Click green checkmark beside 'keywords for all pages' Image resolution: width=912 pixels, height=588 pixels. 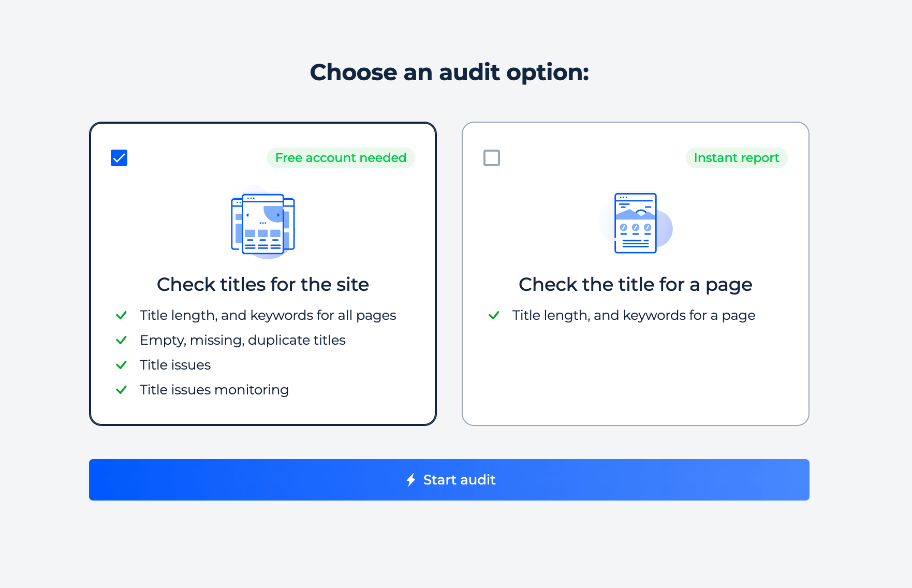pyautogui.click(x=121, y=315)
